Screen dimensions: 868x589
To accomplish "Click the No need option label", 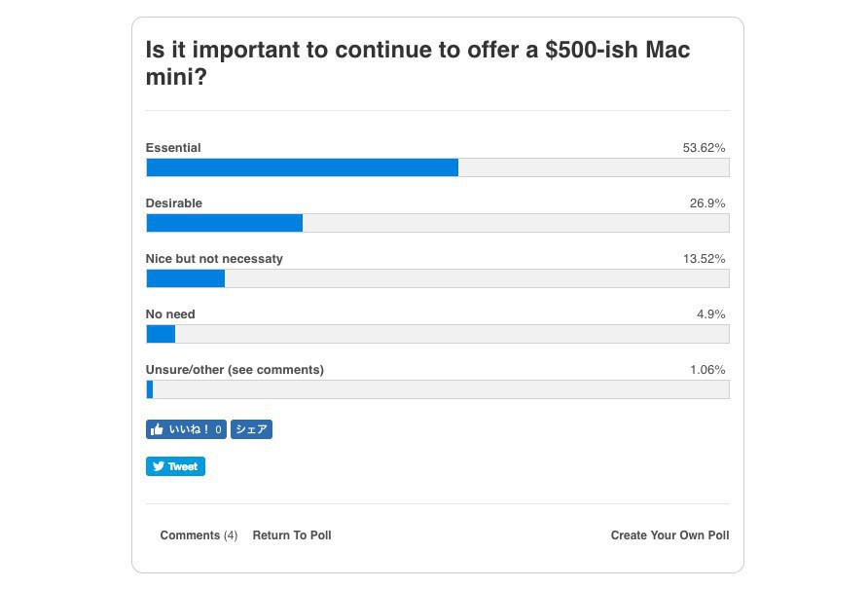I will (x=170, y=314).
